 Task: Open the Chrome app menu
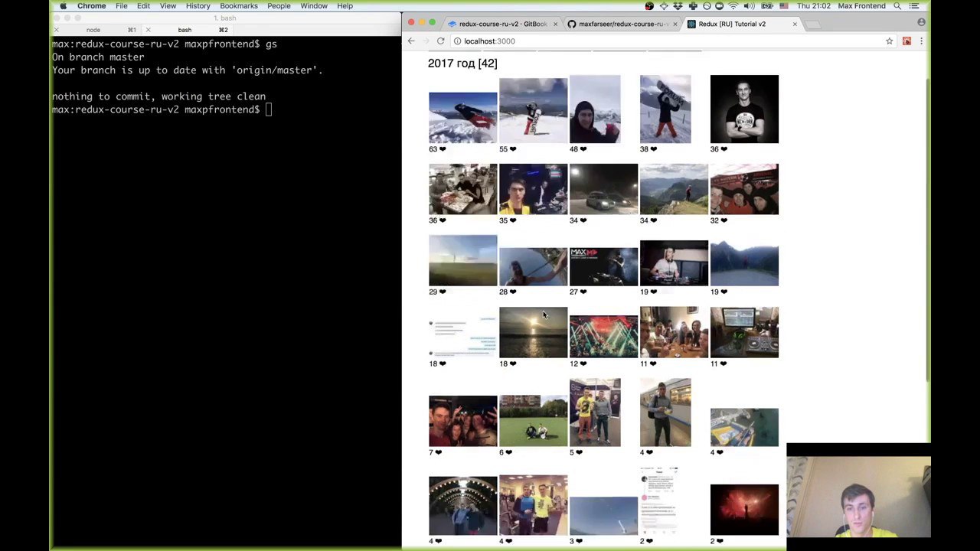[91, 6]
